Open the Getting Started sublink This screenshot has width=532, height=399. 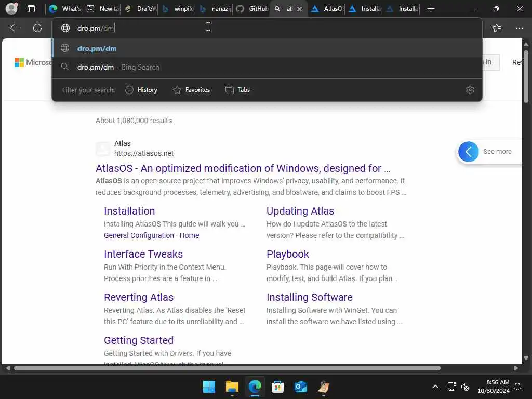tap(138, 340)
